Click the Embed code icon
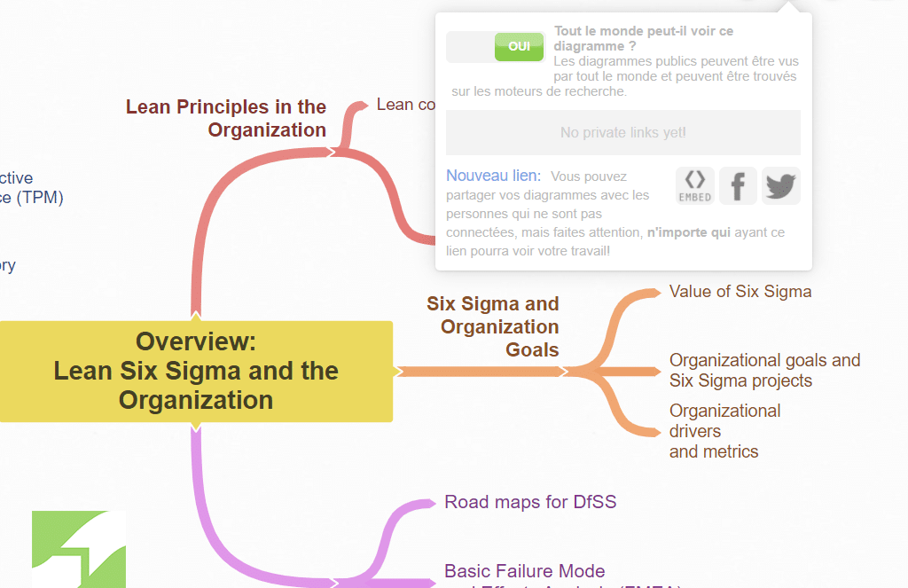908x588 pixels. click(695, 185)
